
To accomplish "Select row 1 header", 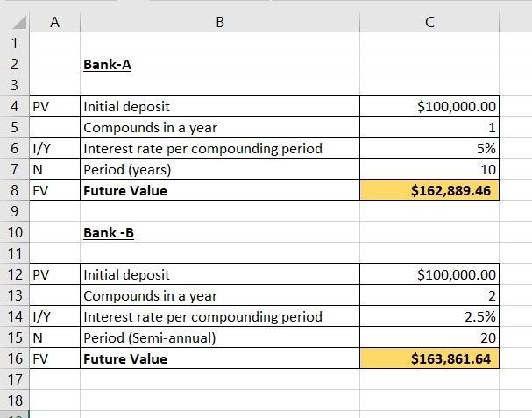I will pos(15,43).
